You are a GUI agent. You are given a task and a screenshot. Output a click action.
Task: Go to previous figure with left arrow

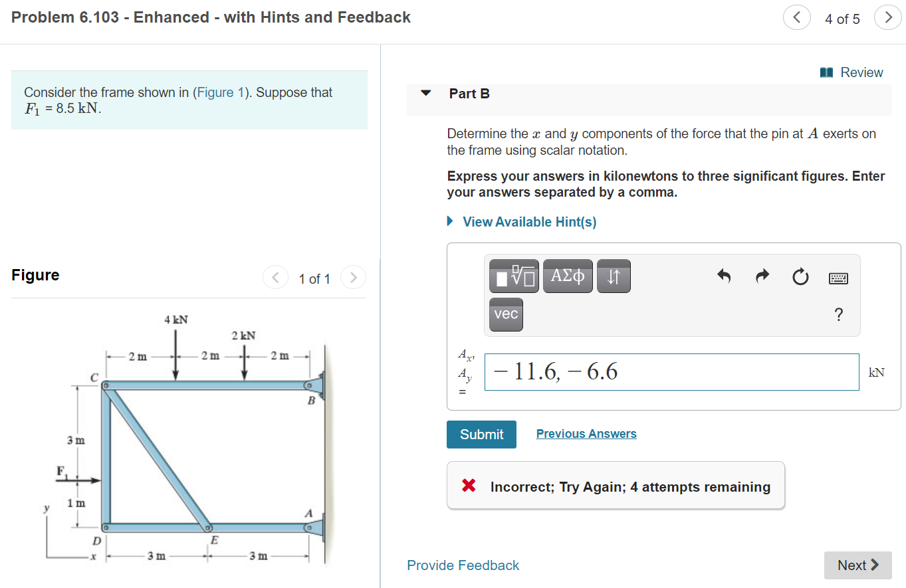click(x=275, y=277)
